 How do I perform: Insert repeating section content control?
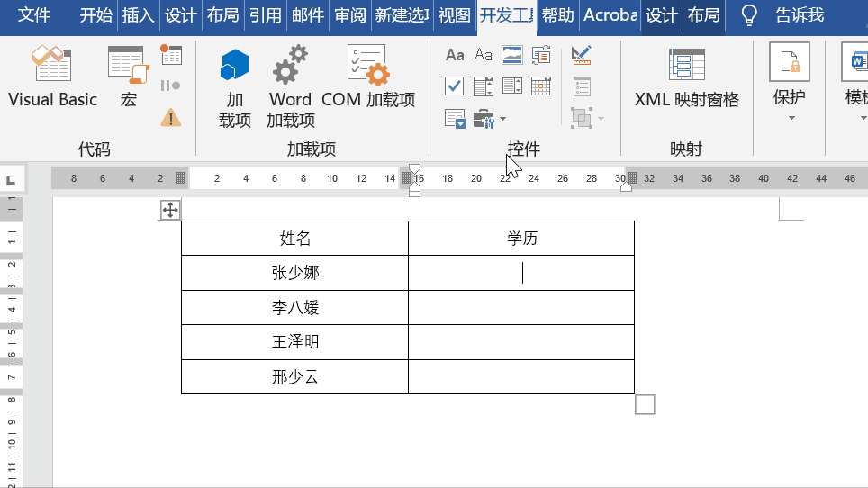[x=455, y=119]
